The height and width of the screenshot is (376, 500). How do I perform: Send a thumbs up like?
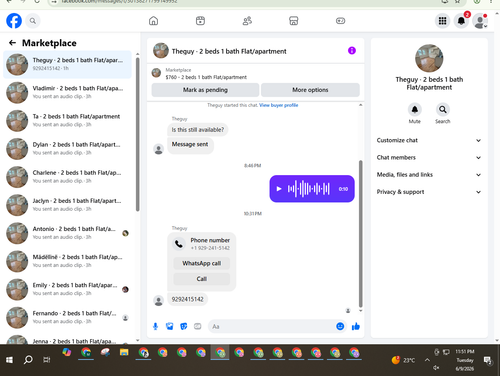pos(356,326)
